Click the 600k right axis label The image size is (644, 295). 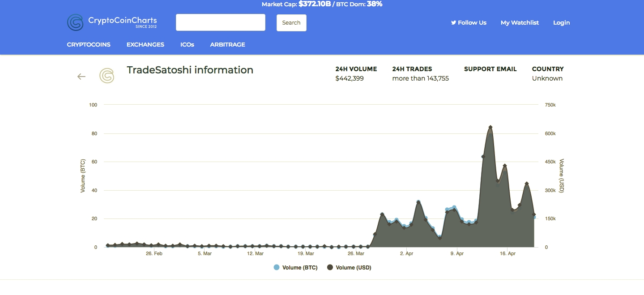click(550, 133)
